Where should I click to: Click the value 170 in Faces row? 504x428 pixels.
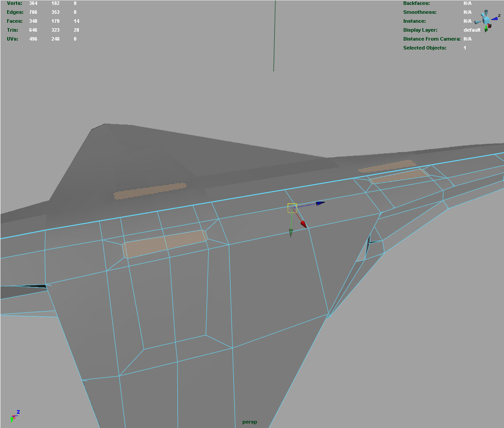click(x=56, y=21)
